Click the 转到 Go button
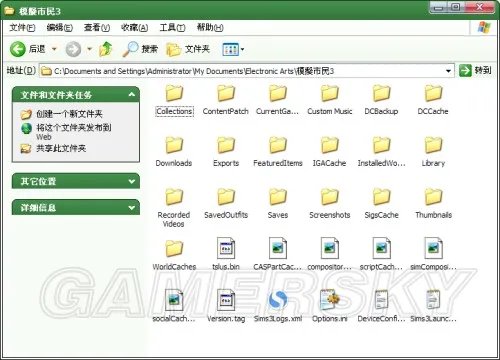 (475, 70)
